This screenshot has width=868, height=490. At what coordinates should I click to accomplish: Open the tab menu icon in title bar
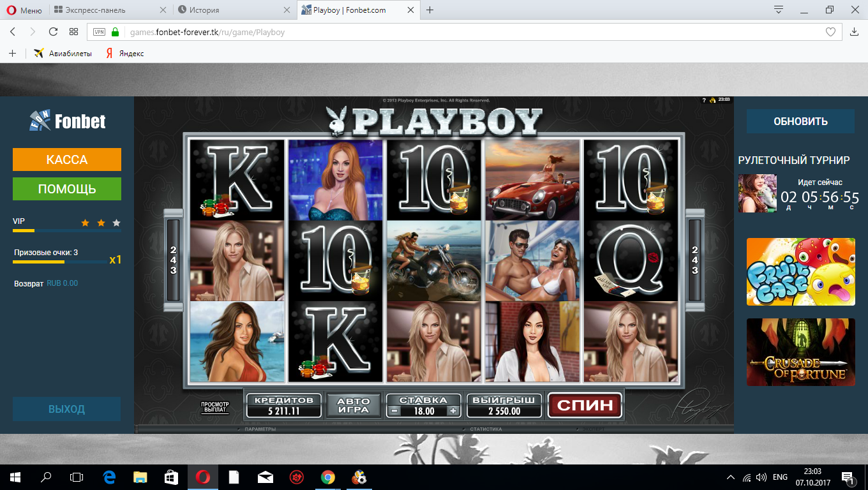coord(779,10)
